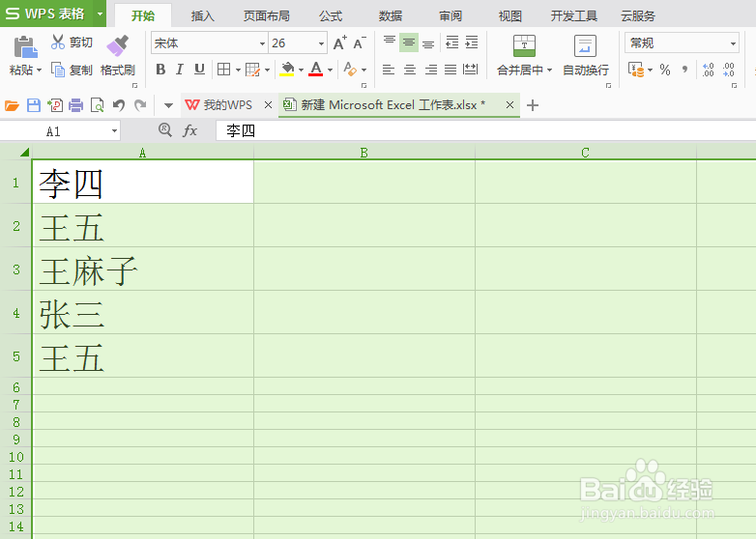
Task: Click the Copy icon
Action: pyautogui.click(x=58, y=70)
